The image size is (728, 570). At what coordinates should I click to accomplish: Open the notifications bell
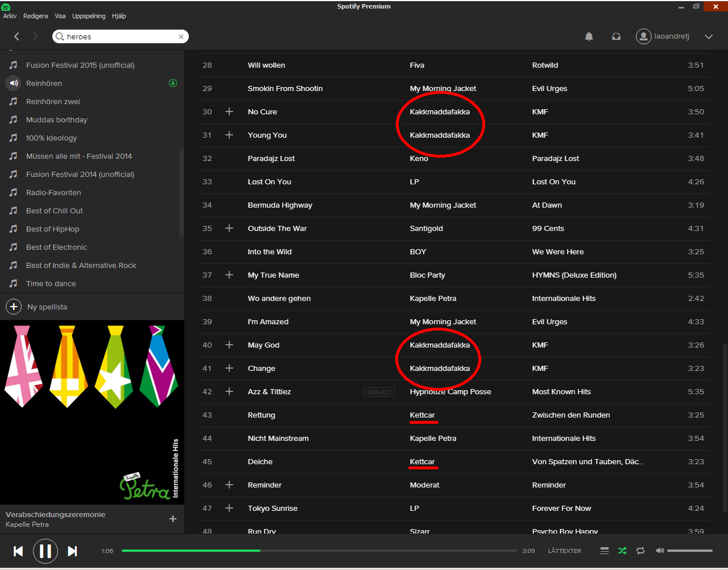(589, 36)
